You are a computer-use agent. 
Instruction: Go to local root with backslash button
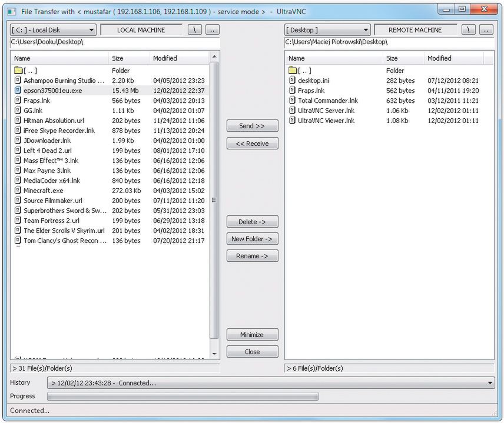[195, 30]
